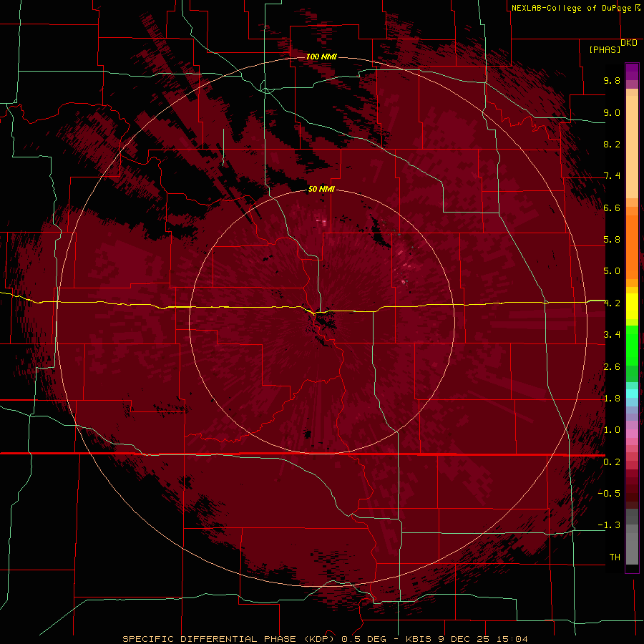Click the 2.6 value on the color scale
This screenshot has width=644, height=644.
[612, 367]
